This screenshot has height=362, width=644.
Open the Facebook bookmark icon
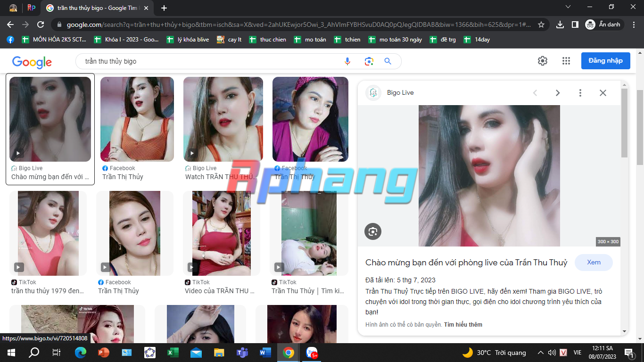(x=10, y=40)
